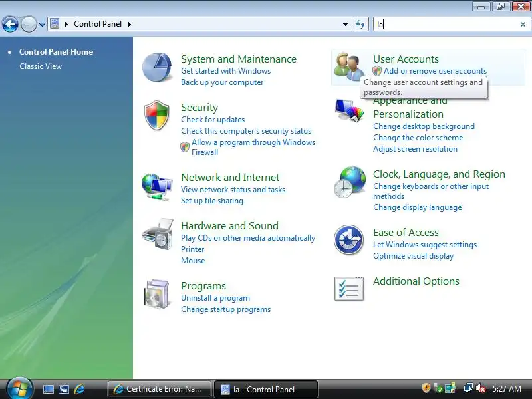532x399 pixels.
Task: Click the Control Panel icon in address bar
Action: [x=55, y=24]
